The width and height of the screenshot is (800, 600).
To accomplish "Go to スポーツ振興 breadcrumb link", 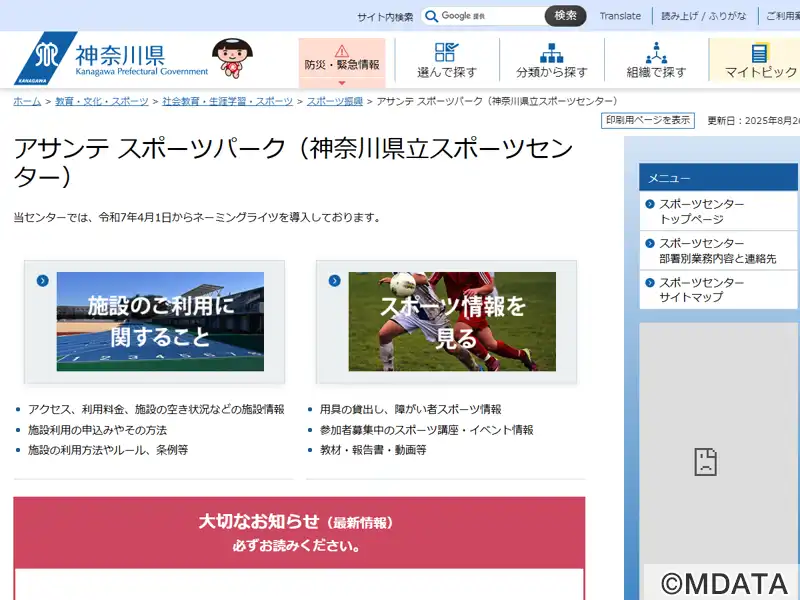I will [335, 101].
